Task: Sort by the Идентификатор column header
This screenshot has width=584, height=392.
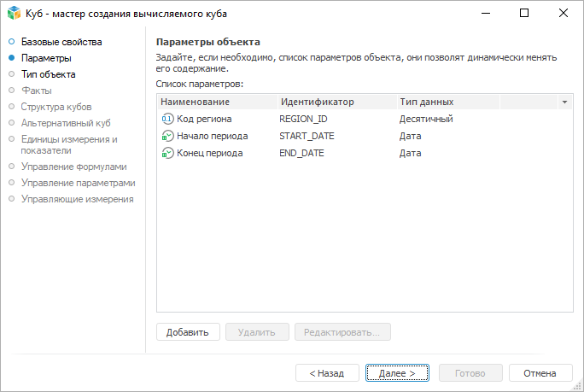Action: (x=316, y=102)
